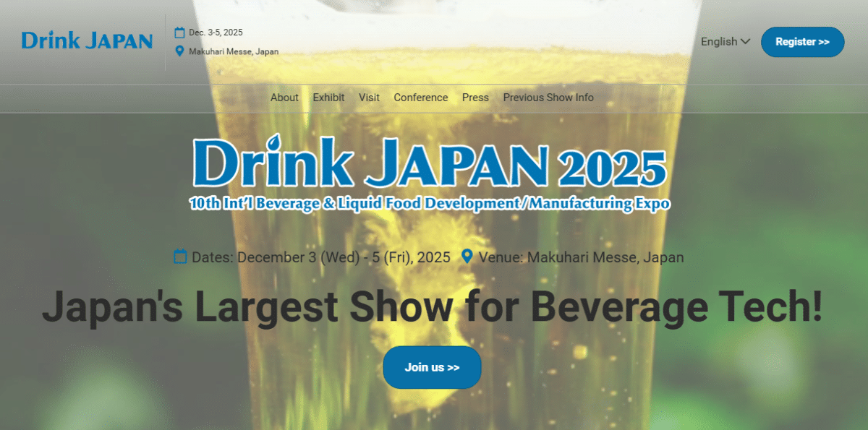Click the Drink JAPAN header logo
868x430 pixels.
[x=87, y=40]
